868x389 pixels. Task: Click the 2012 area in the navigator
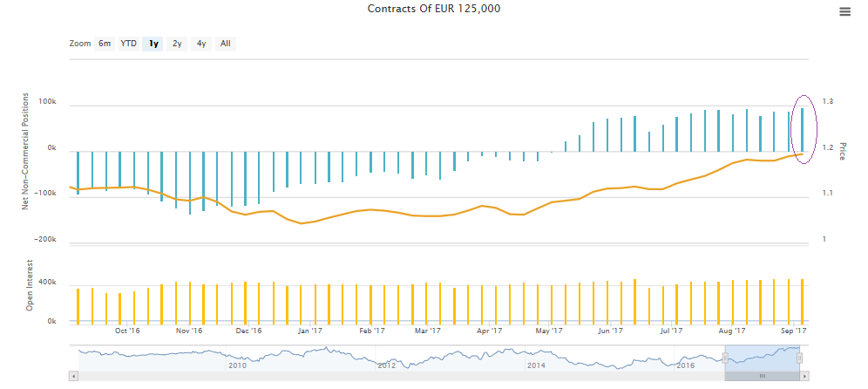pyautogui.click(x=387, y=358)
